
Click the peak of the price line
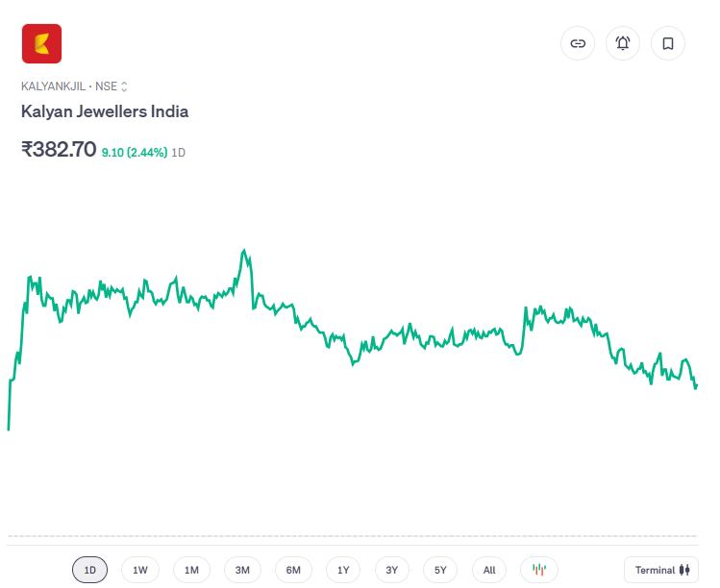tap(245, 251)
